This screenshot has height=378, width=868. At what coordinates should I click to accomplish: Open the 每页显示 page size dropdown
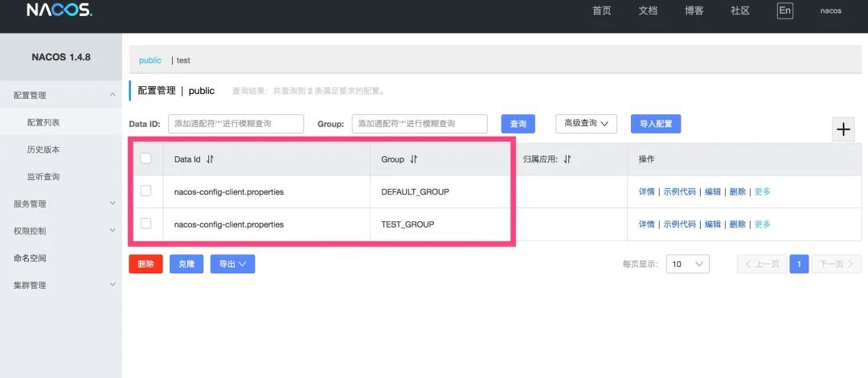pos(687,265)
